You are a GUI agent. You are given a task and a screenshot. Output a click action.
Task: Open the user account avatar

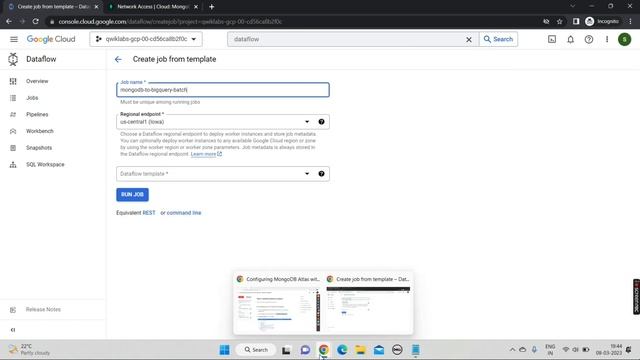click(624, 39)
